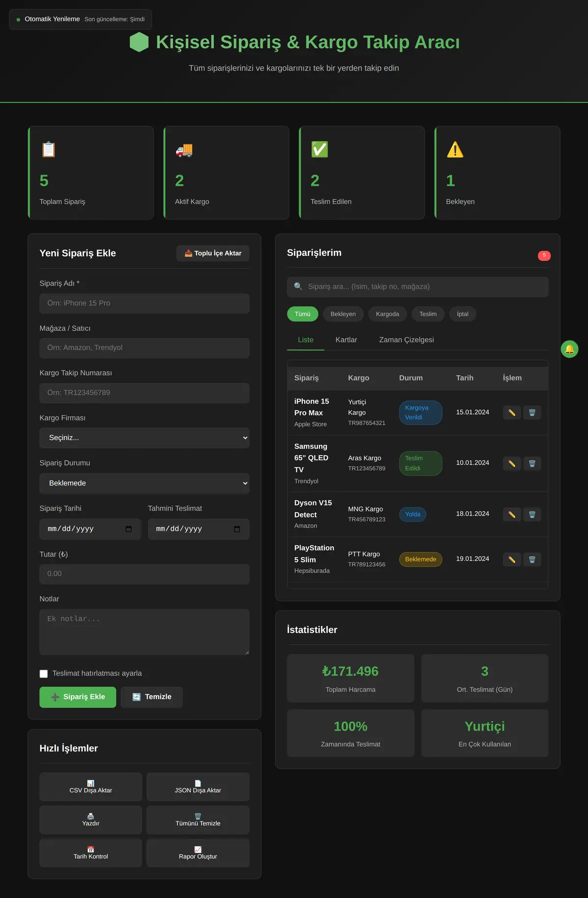Open calendar picker for Tahmini Teslimat
This screenshot has height=898, width=588.
237,529
